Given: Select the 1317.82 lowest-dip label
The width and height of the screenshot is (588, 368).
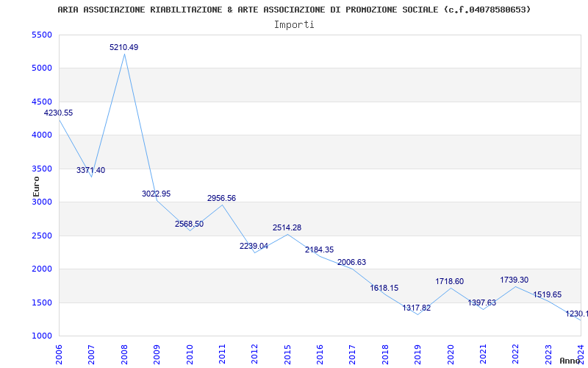Looking at the screenshot, I should pos(417,308).
